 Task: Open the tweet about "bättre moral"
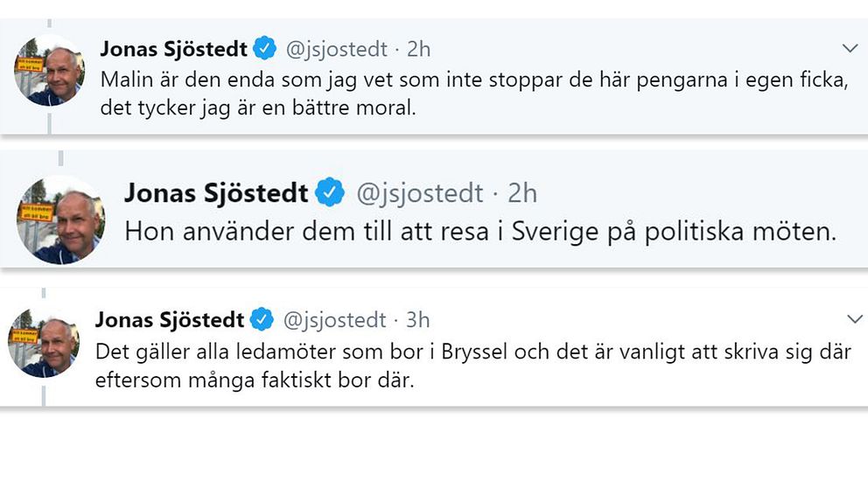pyautogui.click(x=472, y=94)
